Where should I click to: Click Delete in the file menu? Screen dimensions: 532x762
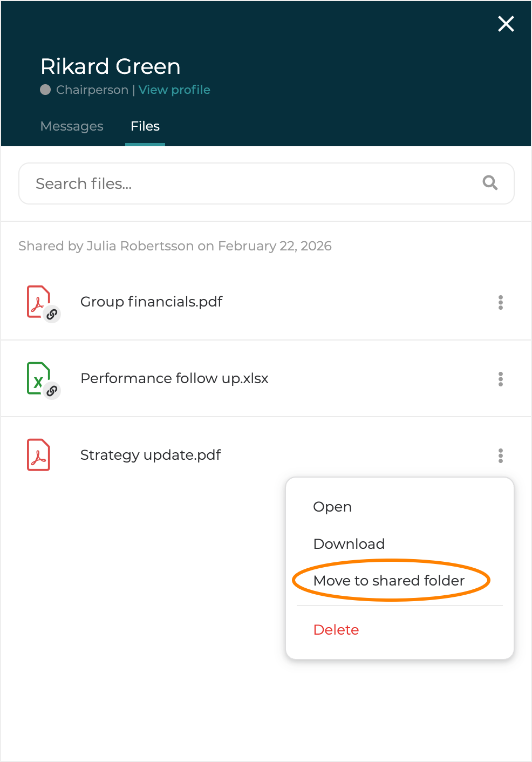tap(336, 630)
